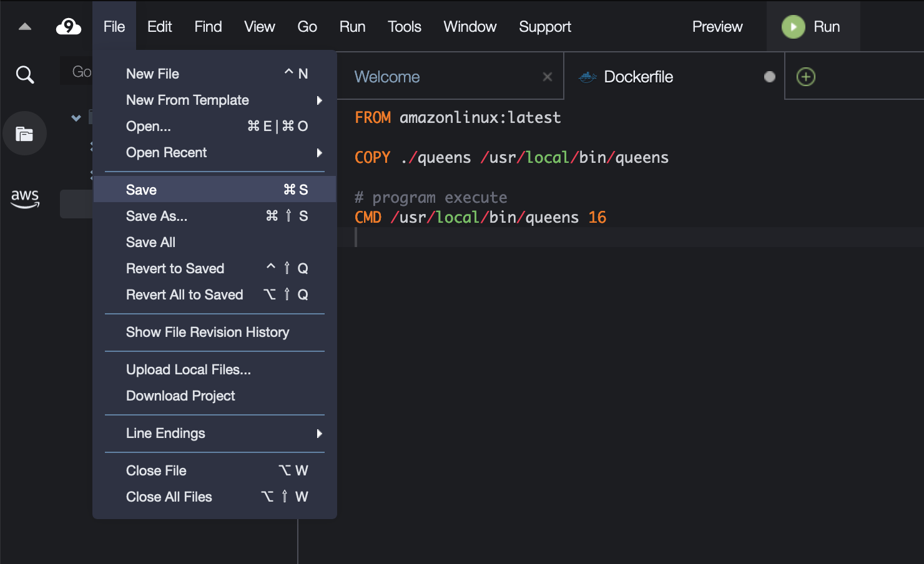Open the File menu
Image resolution: width=924 pixels, height=564 pixels.
pyautogui.click(x=114, y=27)
